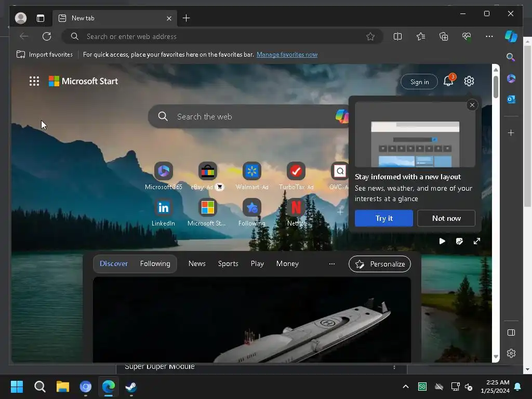Open Microsoft 365 in the sidebar
Viewport: 532px width, 399px height.
coord(511,78)
